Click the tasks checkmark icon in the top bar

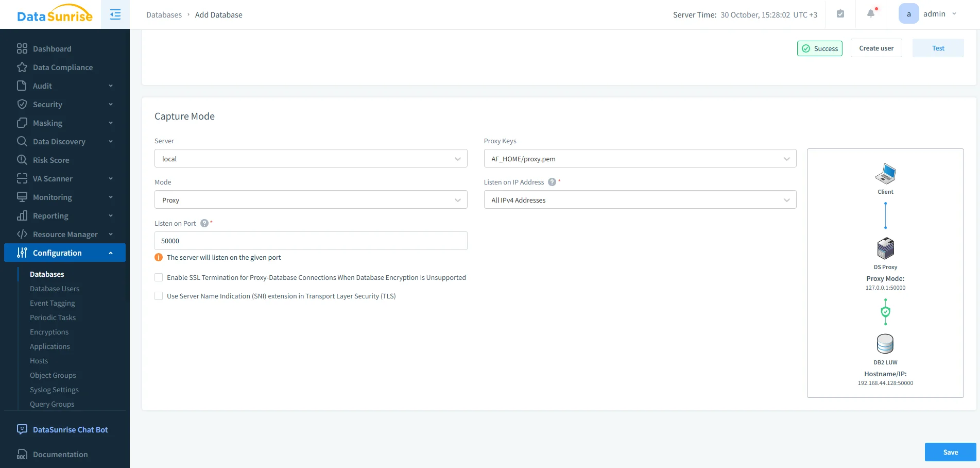pos(840,14)
